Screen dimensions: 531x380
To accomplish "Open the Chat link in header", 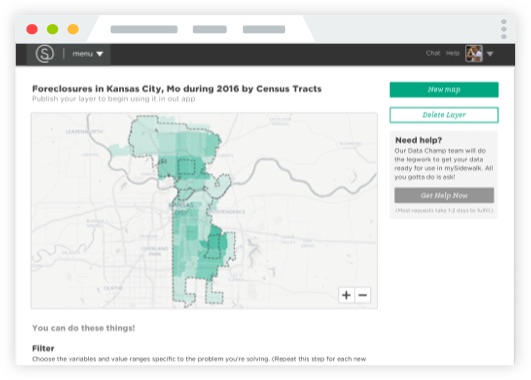I will (433, 53).
